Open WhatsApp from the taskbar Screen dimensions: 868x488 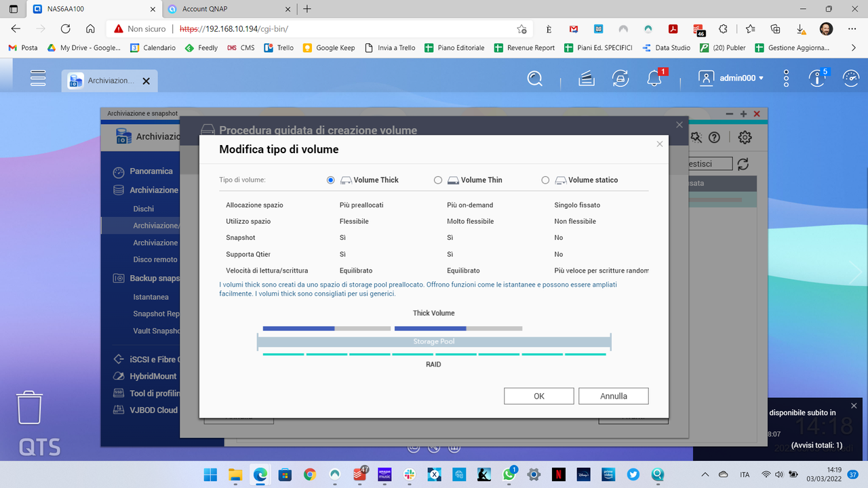pos(509,474)
